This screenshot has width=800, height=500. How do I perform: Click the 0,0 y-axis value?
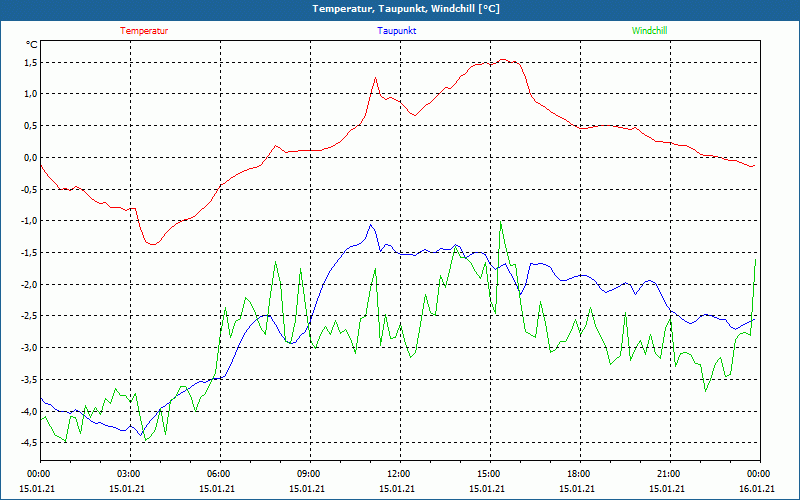(x=30, y=158)
